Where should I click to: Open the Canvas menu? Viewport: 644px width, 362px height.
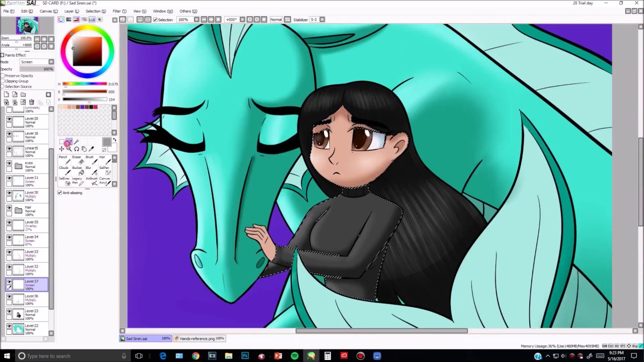47,11
